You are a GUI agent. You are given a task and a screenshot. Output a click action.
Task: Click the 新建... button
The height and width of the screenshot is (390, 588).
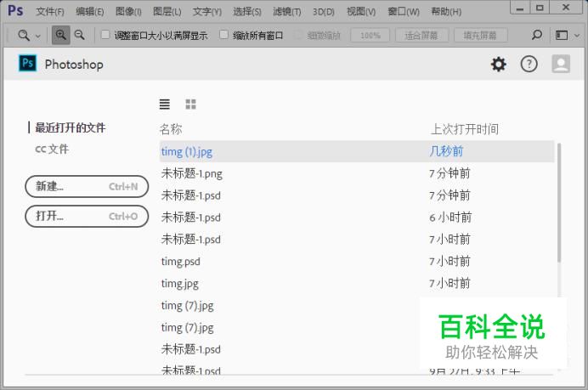[x=87, y=186]
